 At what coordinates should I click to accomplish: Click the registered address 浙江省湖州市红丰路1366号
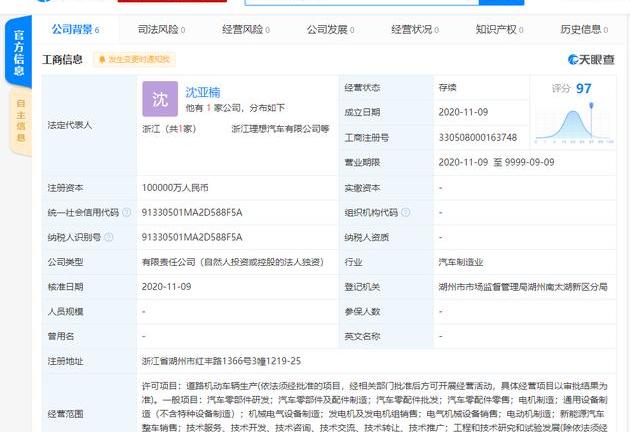pyautogui.click(x=221, y=361)
